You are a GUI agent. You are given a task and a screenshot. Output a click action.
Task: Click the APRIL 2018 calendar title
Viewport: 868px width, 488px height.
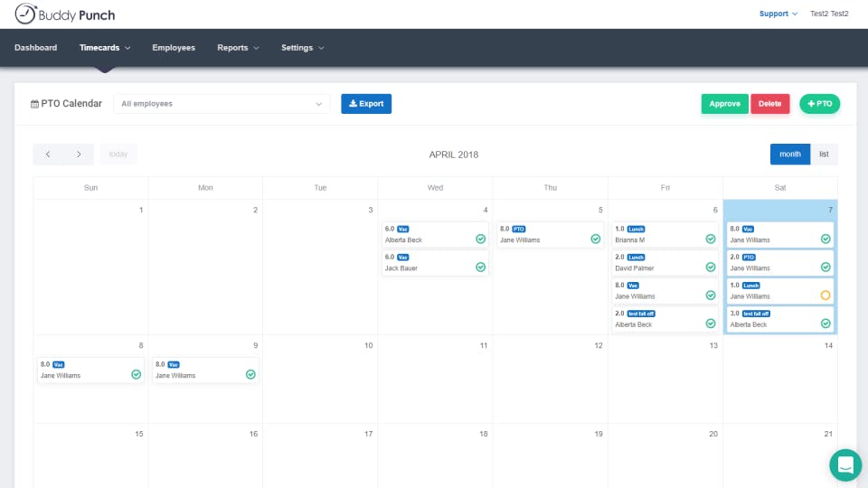coord(453,155)
